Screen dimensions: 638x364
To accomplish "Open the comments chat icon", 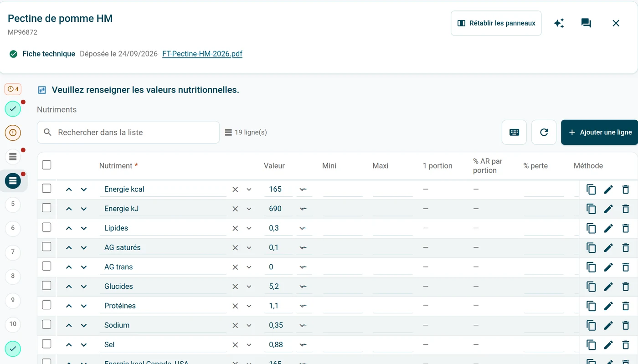I will tap(587, 23).
